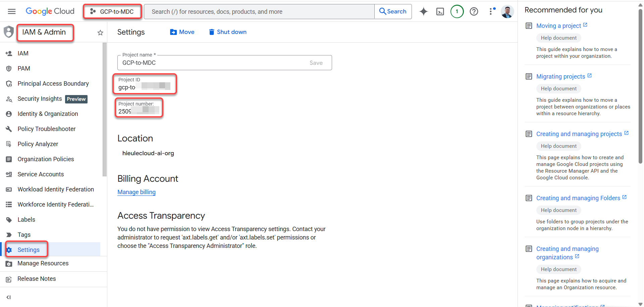Screen dimensions: 644x307
Task: Click the user account avatar
Action: point(507,12)
